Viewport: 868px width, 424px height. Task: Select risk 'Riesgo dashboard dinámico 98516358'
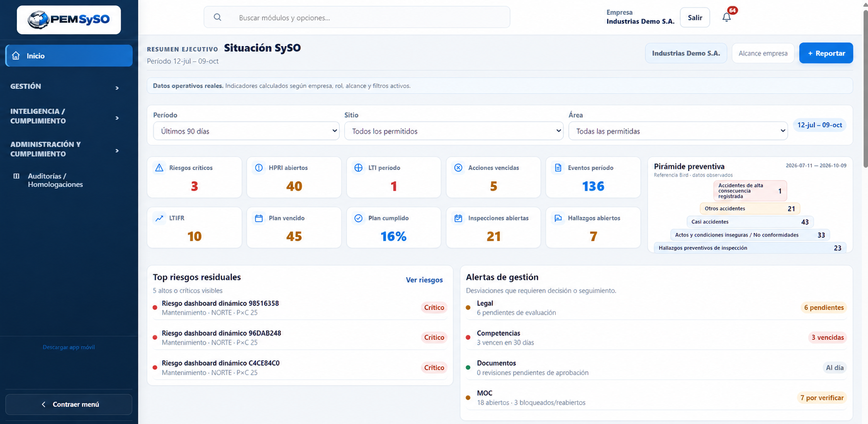[x=300, y=308]
